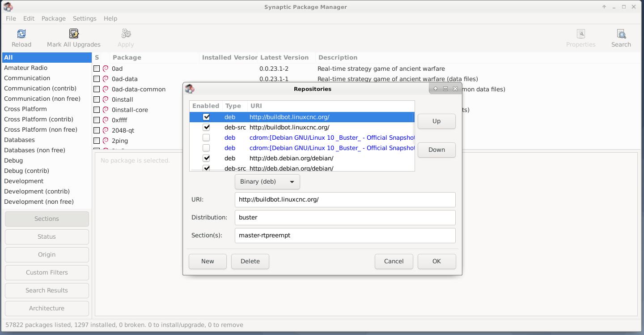Open the Help menu
Viewport: 644px width, 335px height.
110,18
